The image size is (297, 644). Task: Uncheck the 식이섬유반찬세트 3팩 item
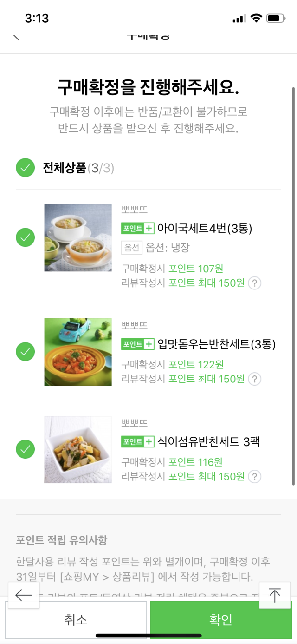(x=26, y=449)
